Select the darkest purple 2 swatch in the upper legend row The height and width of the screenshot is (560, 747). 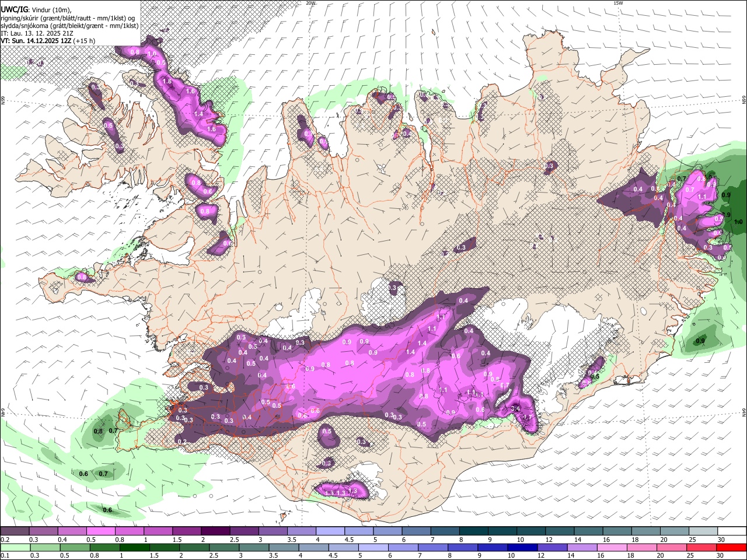coord(215,531)
